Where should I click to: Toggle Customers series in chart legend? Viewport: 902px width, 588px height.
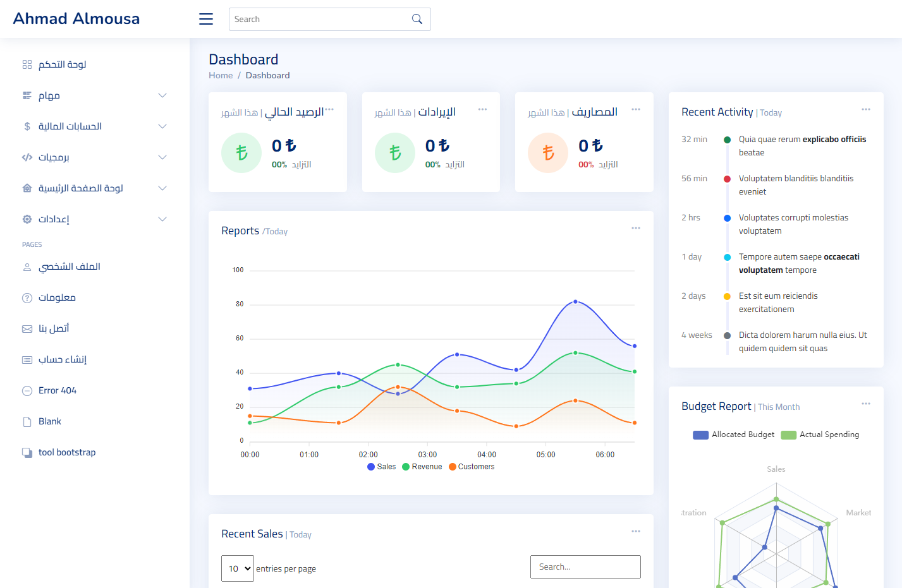tap(472, 467)
